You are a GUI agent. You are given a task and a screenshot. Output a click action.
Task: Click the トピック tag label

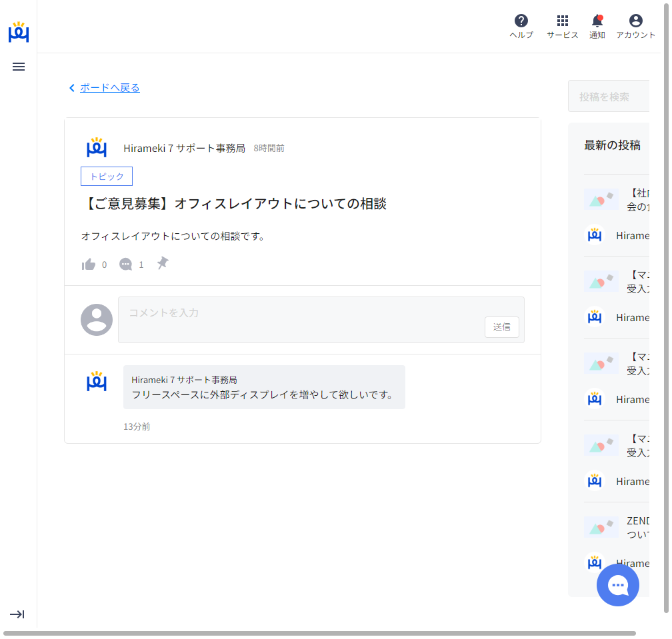[107, 177]
